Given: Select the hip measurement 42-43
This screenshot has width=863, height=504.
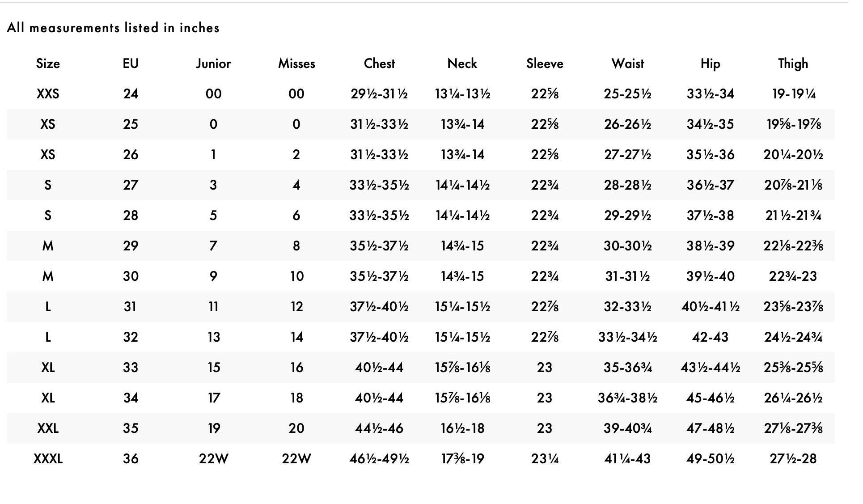Looking at the screenshot, I should point(710,337).
